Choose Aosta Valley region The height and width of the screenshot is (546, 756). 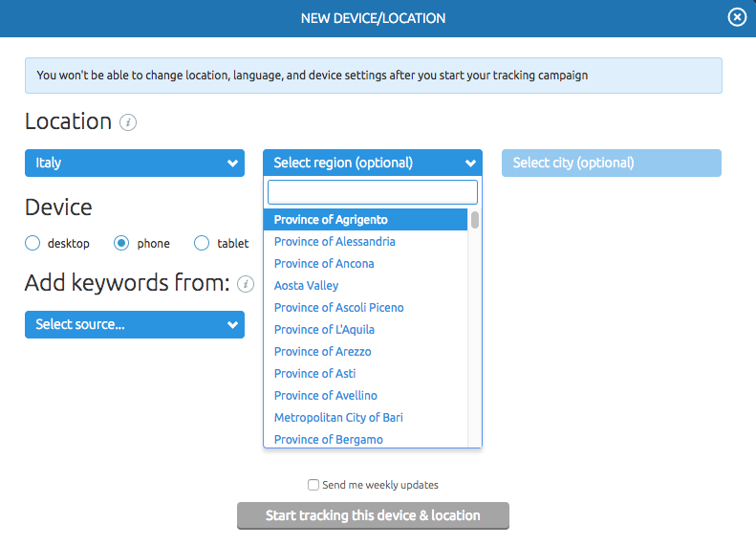pyautogui.click(x=365, y=286)
